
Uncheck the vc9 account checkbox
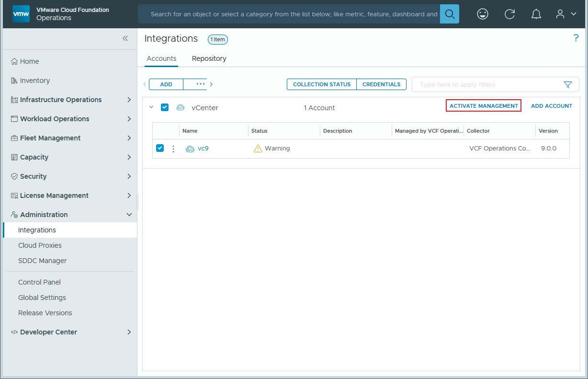point(160,148)
